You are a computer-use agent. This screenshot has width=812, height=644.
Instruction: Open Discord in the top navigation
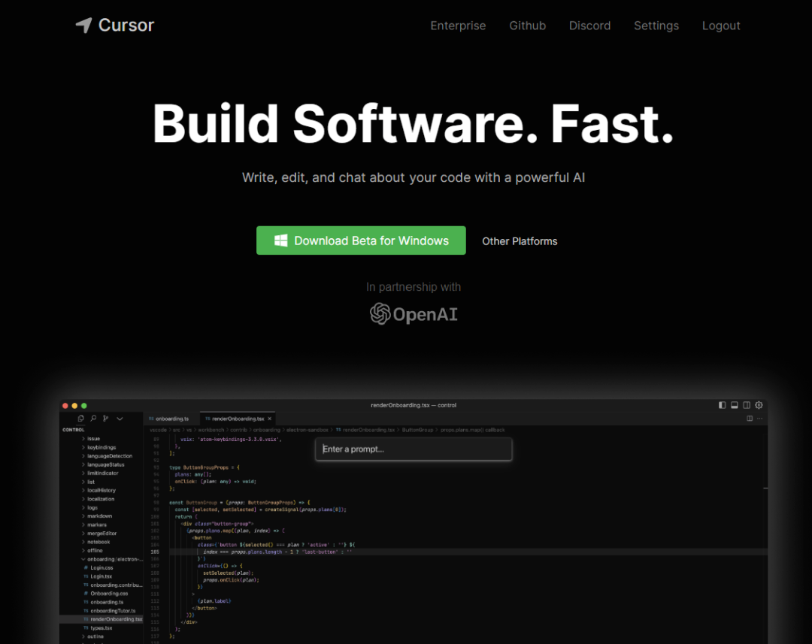click(590, 26)
